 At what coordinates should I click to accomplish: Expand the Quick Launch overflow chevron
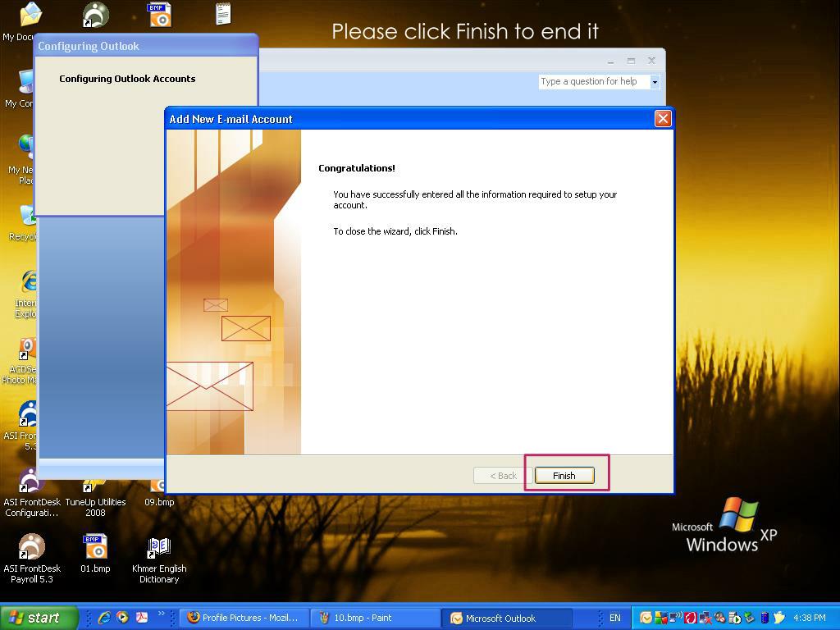(x=162, y=614)
